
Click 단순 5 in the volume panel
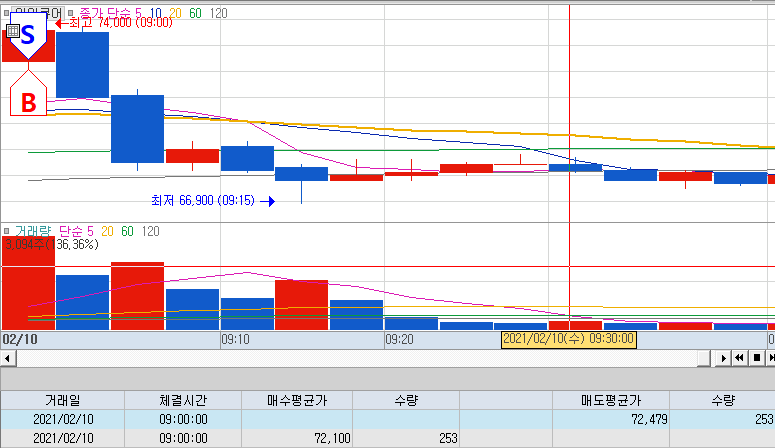[76, 231]
